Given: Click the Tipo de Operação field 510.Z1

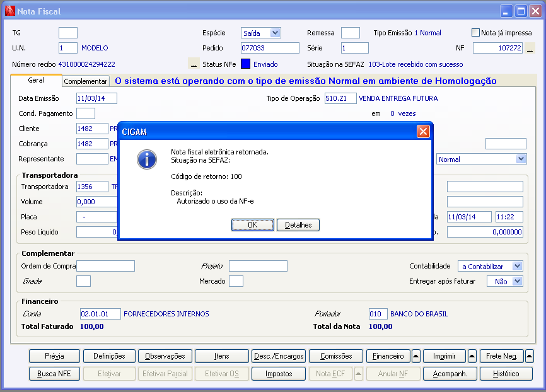Looking at the screenshot, I should click(340, 98).
